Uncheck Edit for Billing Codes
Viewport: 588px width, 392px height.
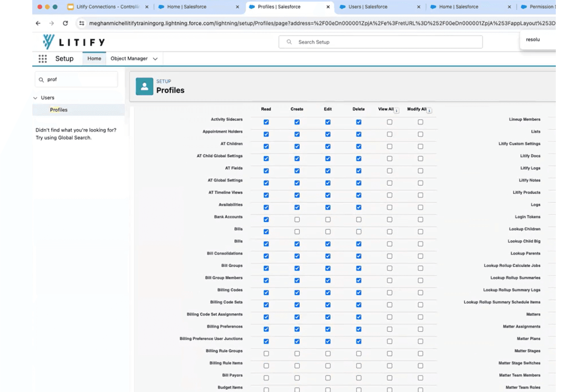tap(328, 293)
